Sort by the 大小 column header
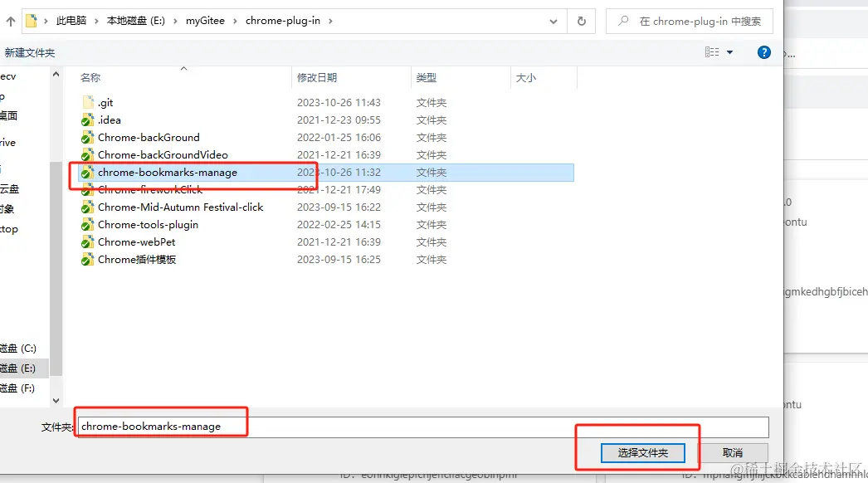Screen dimensions: 868x483 (x=526, y=77)
